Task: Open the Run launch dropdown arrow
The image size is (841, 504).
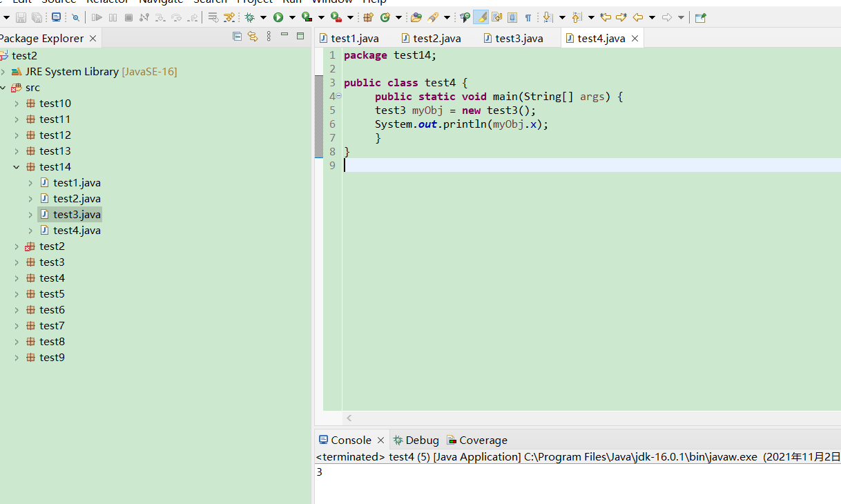Action: click(292, 17)
